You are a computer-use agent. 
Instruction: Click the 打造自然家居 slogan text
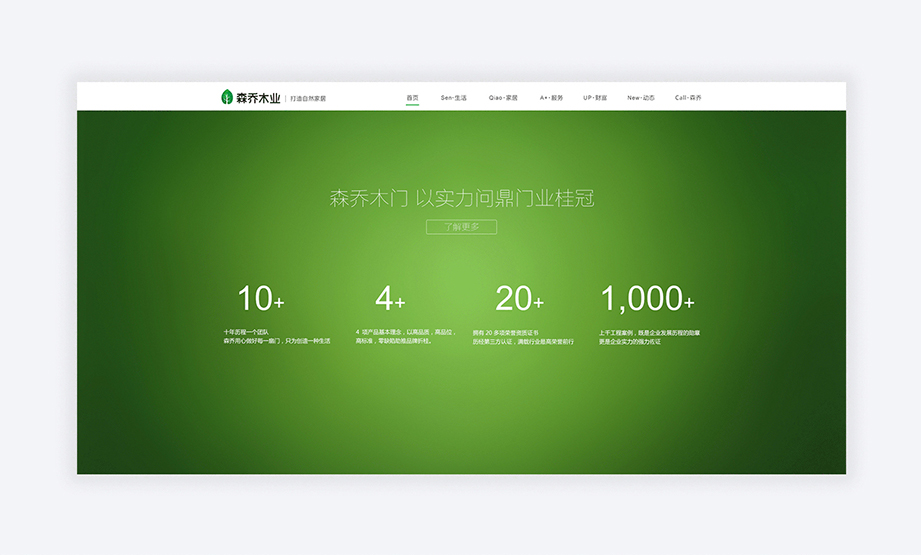[308, 98]
